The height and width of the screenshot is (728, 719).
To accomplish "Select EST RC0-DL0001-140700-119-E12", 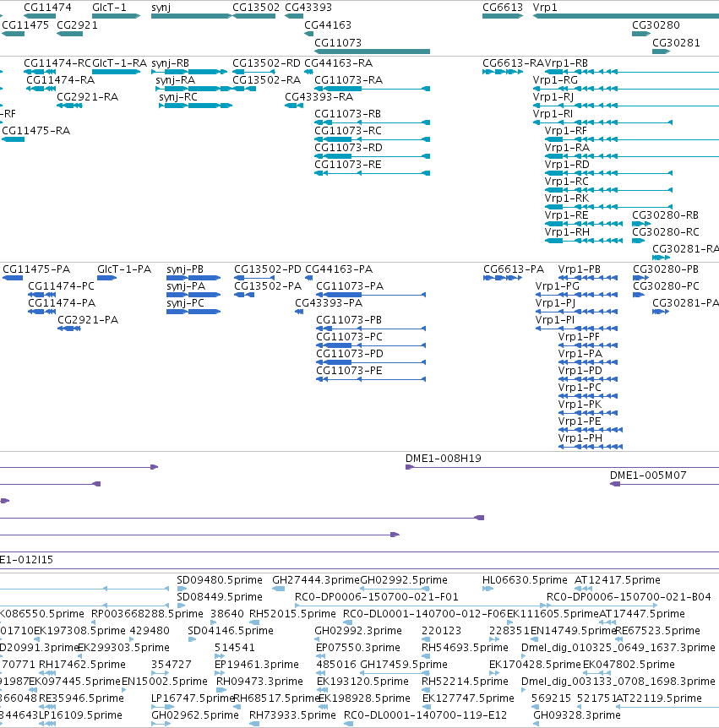I will point(426,715).
